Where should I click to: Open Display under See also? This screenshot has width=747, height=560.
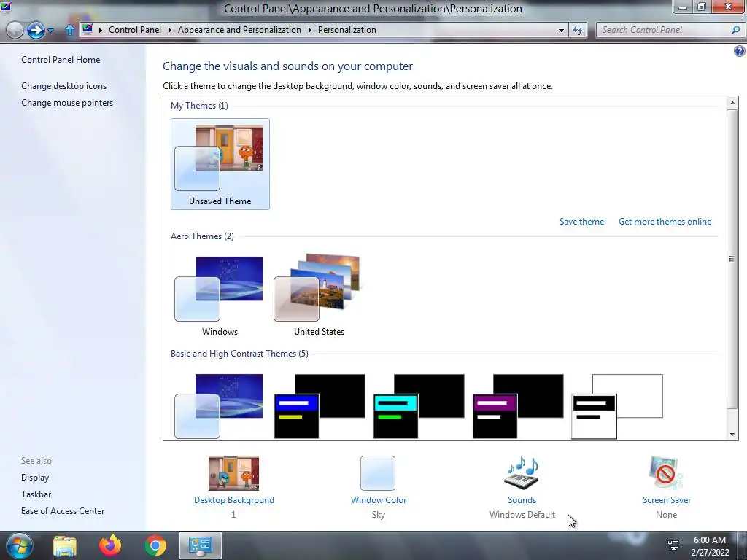[x=35, y=477]
